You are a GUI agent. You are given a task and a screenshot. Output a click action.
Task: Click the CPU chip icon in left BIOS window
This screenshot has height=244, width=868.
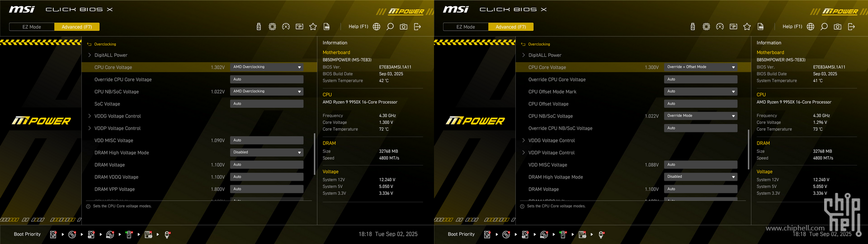(272, 27)
